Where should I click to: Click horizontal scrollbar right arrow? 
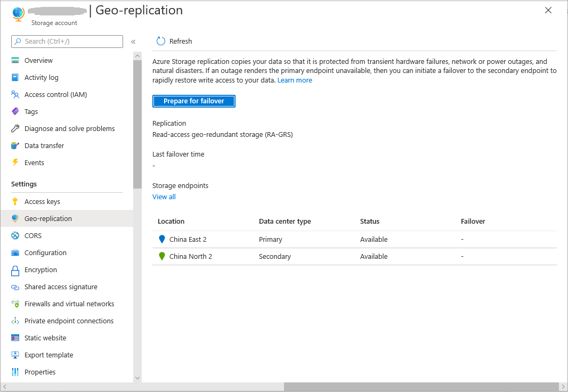click(563, 387)
